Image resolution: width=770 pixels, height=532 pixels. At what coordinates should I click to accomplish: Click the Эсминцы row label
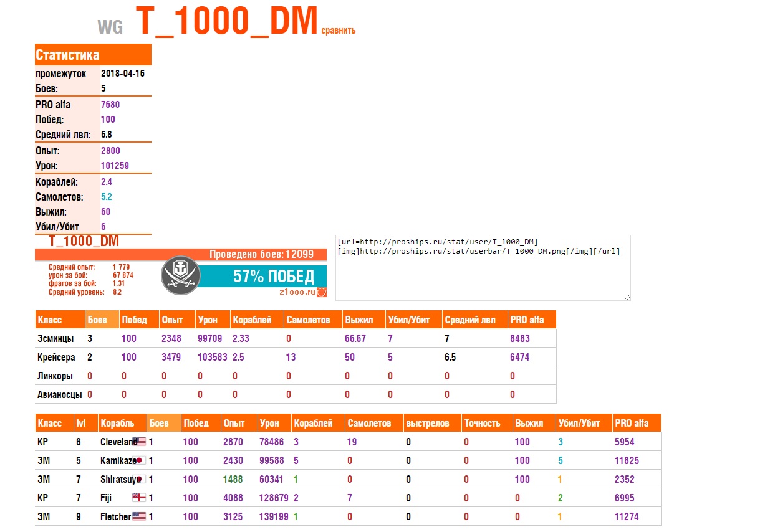click(55, 339)
